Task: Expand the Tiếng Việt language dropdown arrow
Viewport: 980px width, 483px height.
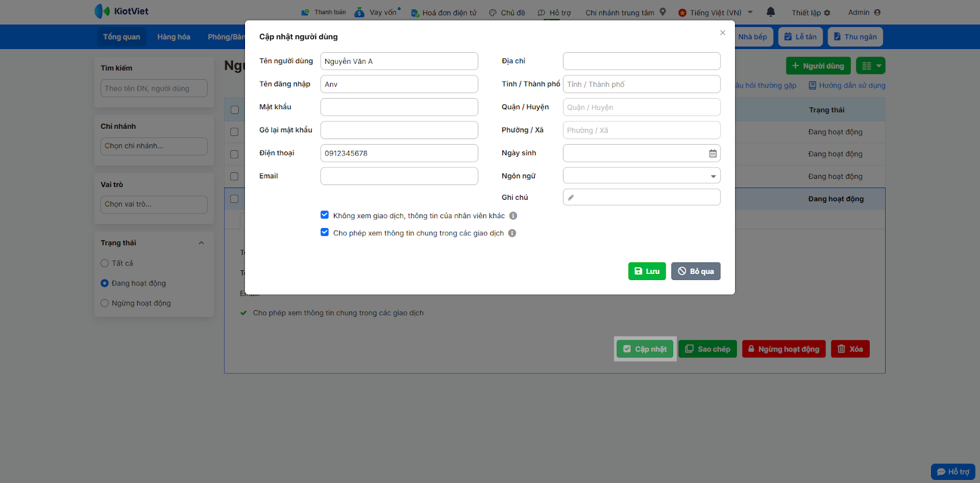Action: (750, 12)
